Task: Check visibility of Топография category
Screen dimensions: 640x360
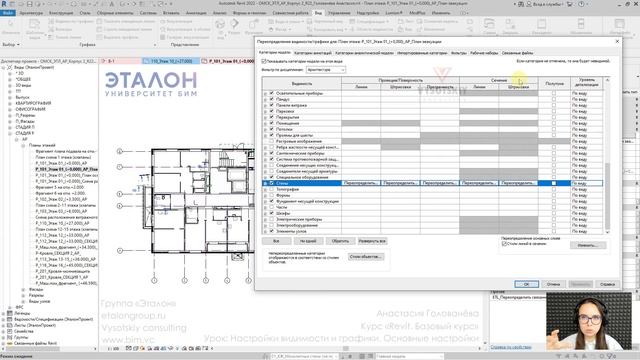Action: [x=272, y=189]
